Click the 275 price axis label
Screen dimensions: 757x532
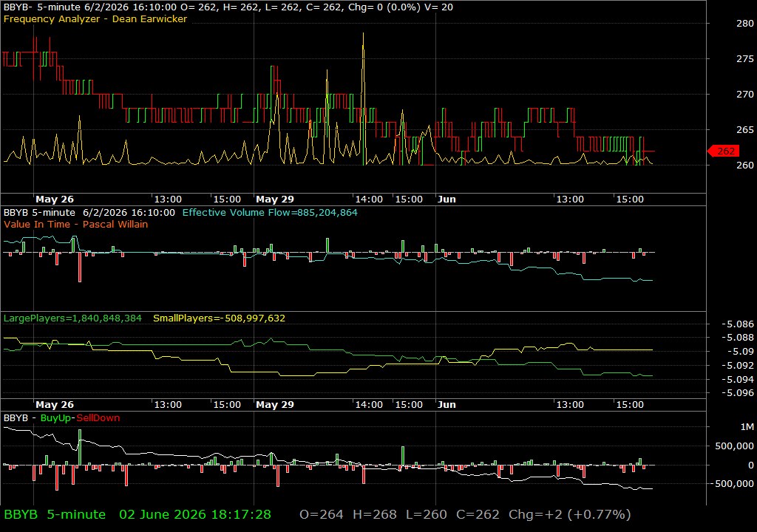[745, 59]
